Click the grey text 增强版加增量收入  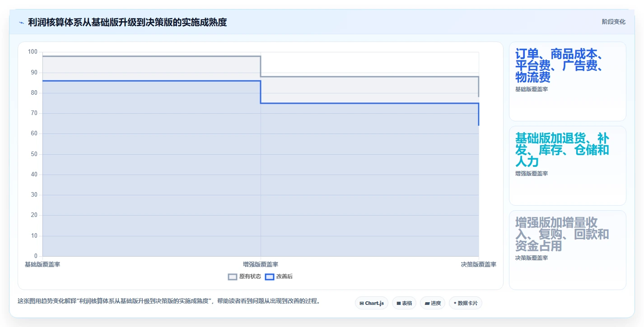[x=562, y=235]
